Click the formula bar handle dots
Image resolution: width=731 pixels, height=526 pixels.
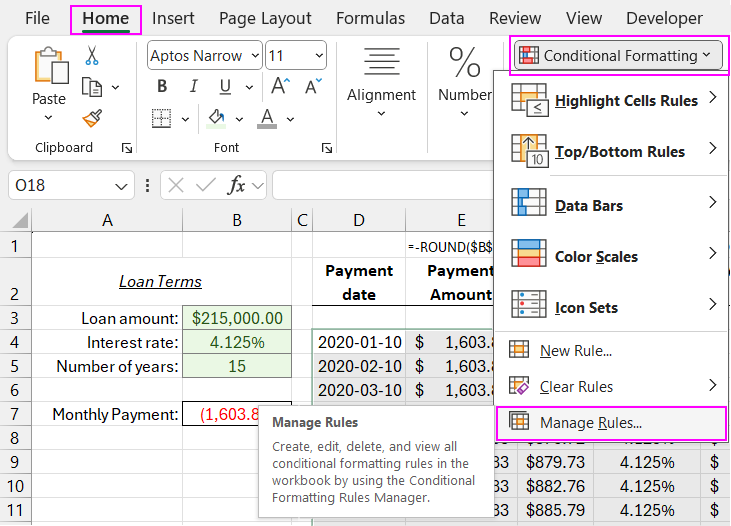(147, 186)
